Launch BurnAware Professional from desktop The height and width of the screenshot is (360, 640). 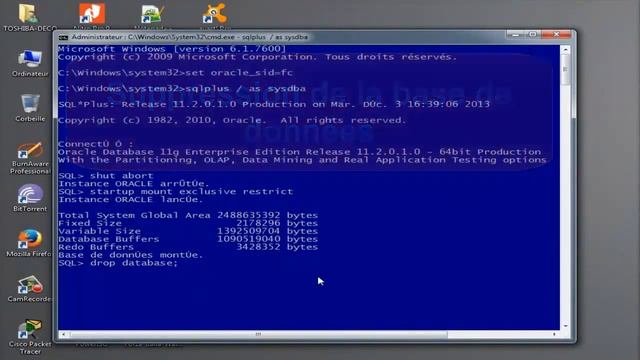30,158
